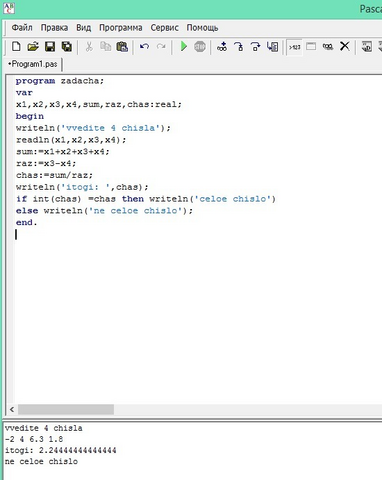Copy selection with the copy icon
The image size is (382, 480).
(106, 47)
